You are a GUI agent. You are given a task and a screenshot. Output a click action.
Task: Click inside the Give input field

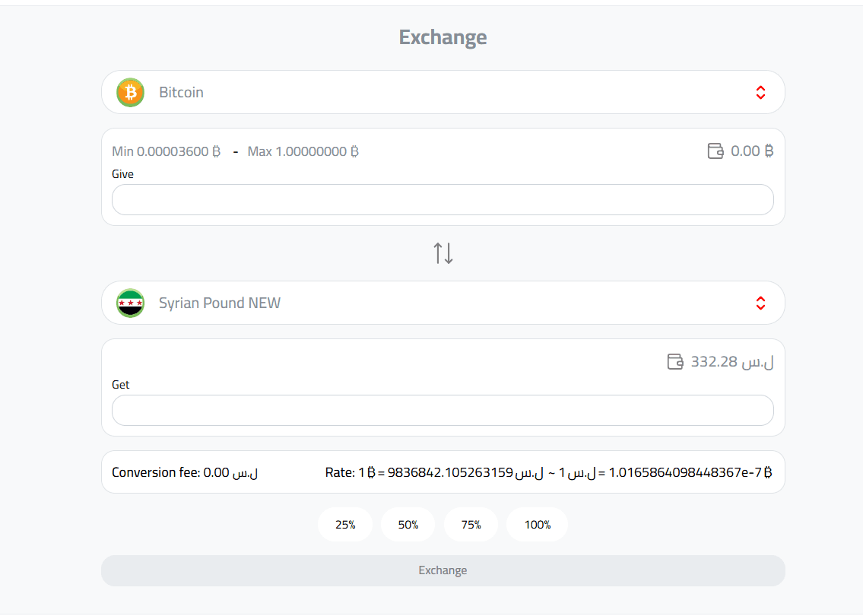point(443,199)
